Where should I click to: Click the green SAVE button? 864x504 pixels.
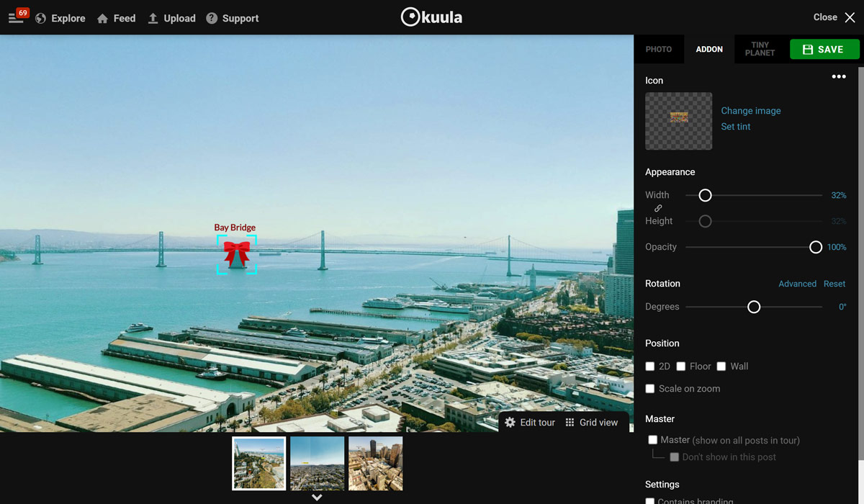824,49
